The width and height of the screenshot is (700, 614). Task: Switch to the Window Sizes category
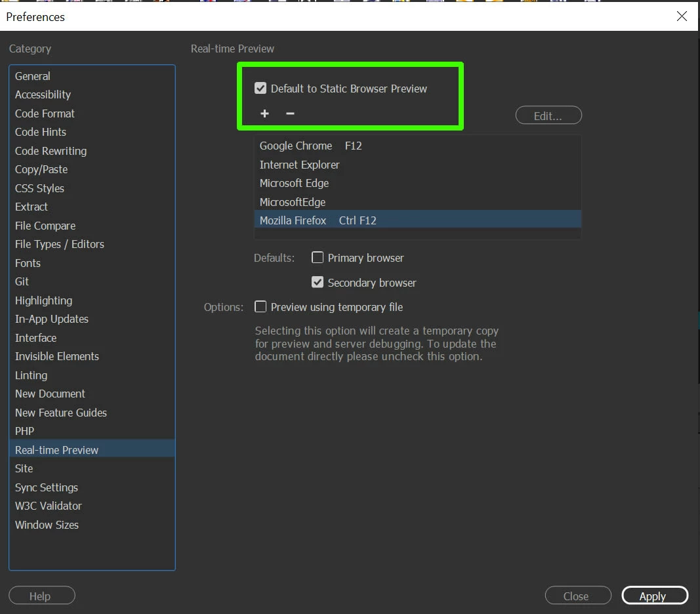92,525
